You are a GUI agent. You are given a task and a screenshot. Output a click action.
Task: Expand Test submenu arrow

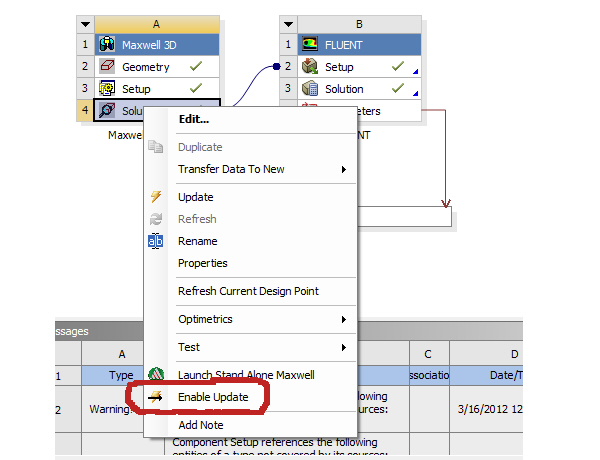pyautogui.click(x=344, y=347)
